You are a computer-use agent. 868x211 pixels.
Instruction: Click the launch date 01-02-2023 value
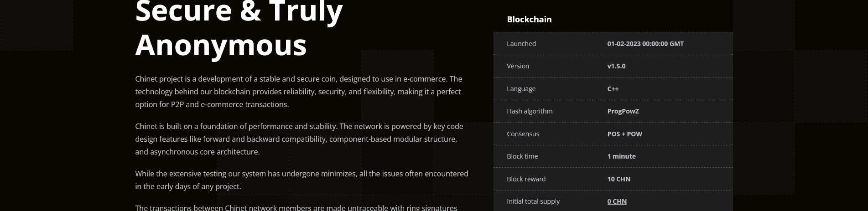coord(645,44)
